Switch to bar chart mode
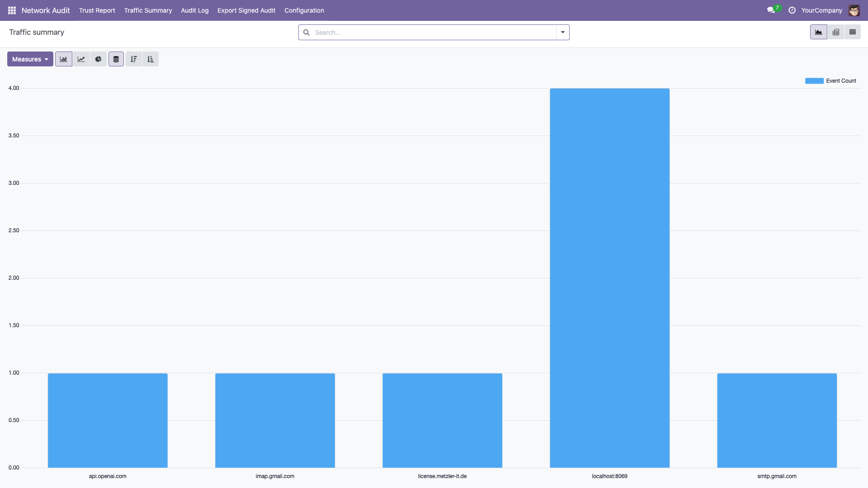The height and width of the screenshot is (488, 868). (x=64, y=59)
